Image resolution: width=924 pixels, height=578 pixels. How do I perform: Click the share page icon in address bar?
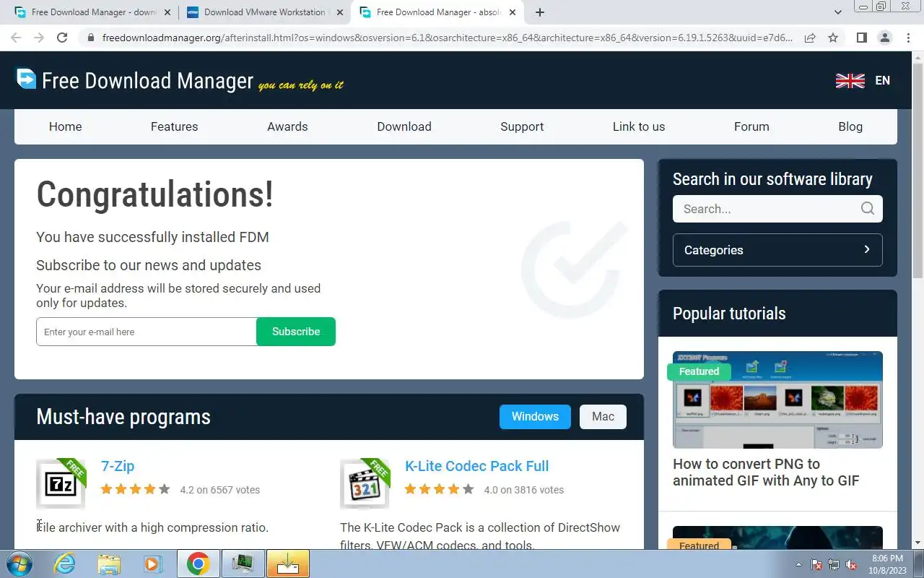[x=810, y=38]
